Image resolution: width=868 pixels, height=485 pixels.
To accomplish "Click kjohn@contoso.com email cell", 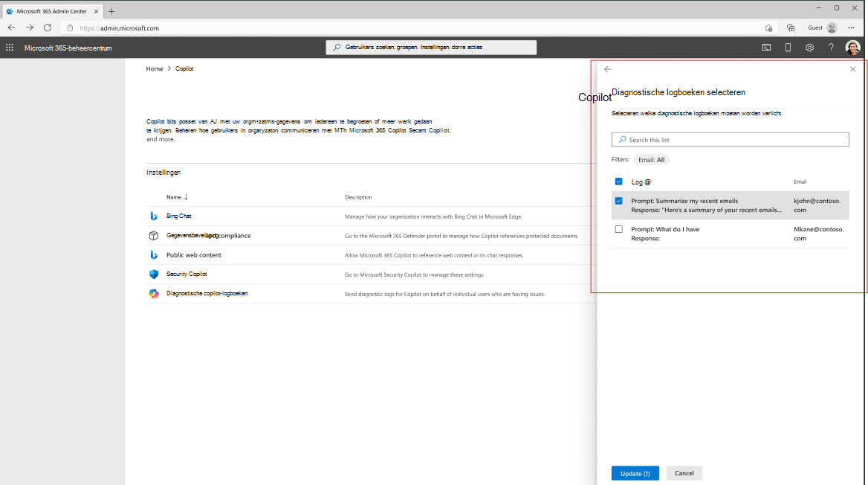I will pos(817,205).
